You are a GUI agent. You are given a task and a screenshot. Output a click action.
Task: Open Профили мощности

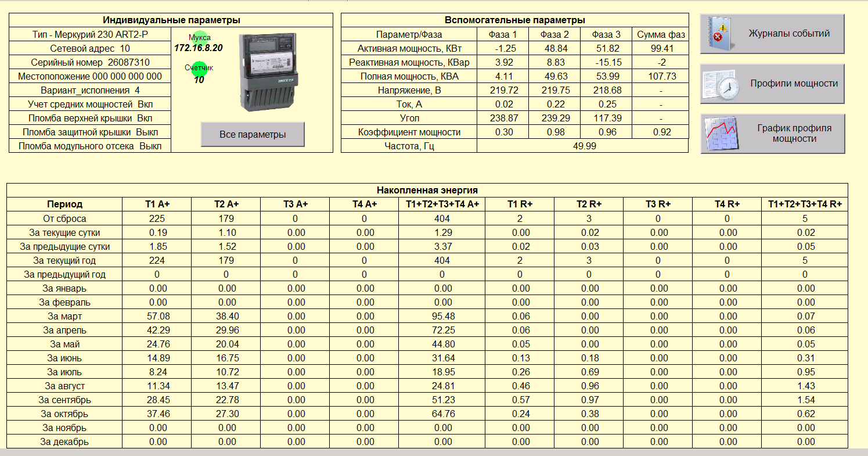[x=794, y=84]
